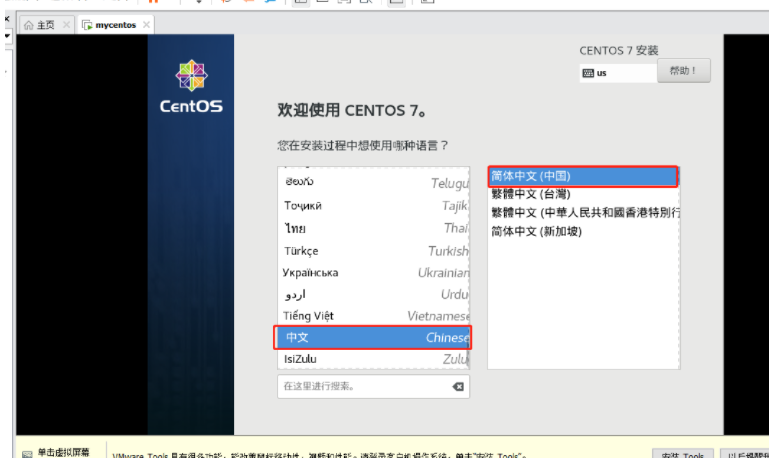The height and width of the screenshot is (465, 770).
Task: Select Українська Ukrainian language row
Action: (x=373, y=273)
